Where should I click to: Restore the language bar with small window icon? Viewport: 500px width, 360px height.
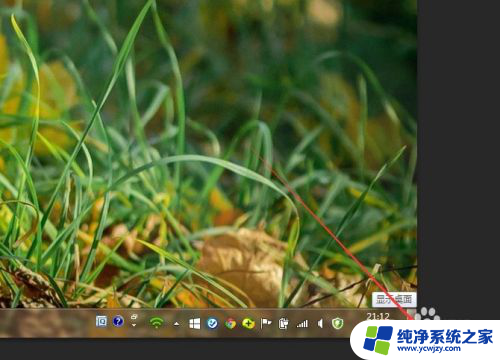(x=134, y=317)
